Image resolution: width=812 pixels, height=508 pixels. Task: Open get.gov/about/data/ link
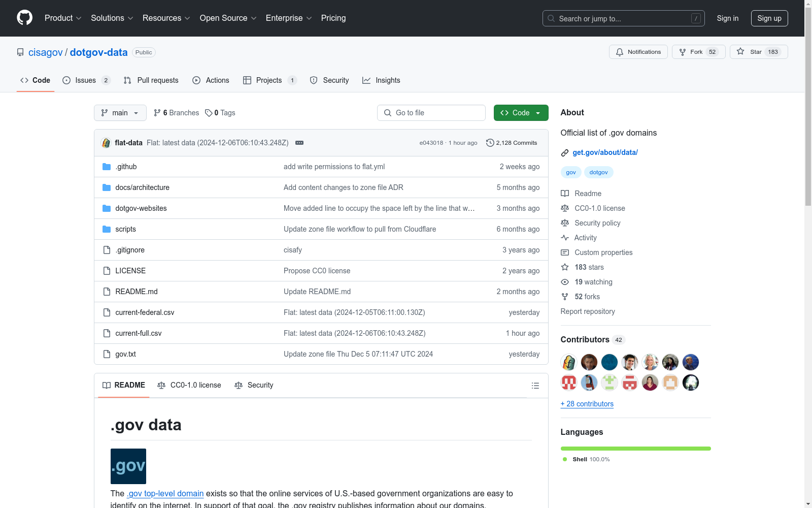pyautogui.click(x=605, y=152)
